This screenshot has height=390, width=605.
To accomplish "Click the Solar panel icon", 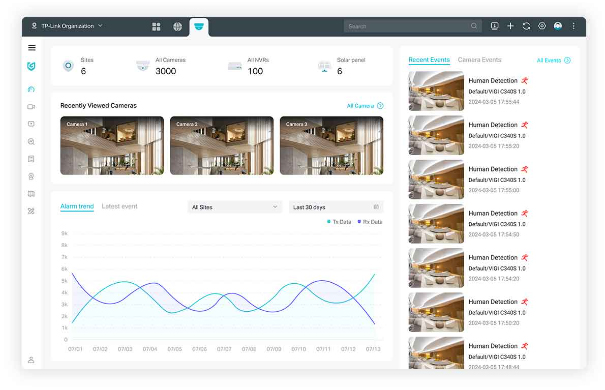I will [x=324, y=66].
